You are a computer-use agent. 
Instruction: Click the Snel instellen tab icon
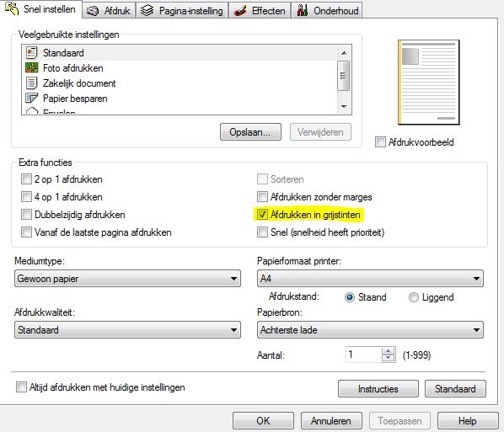[x=12, y=8]
